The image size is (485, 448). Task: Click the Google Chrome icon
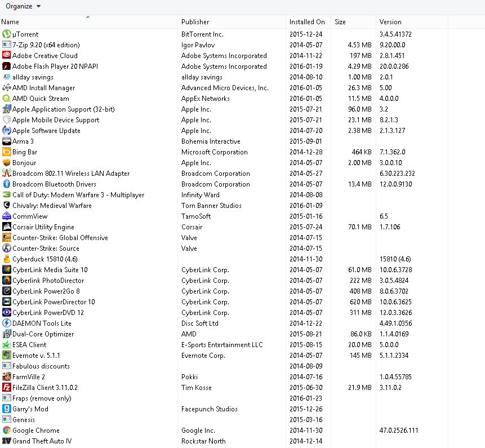(7, 431)
